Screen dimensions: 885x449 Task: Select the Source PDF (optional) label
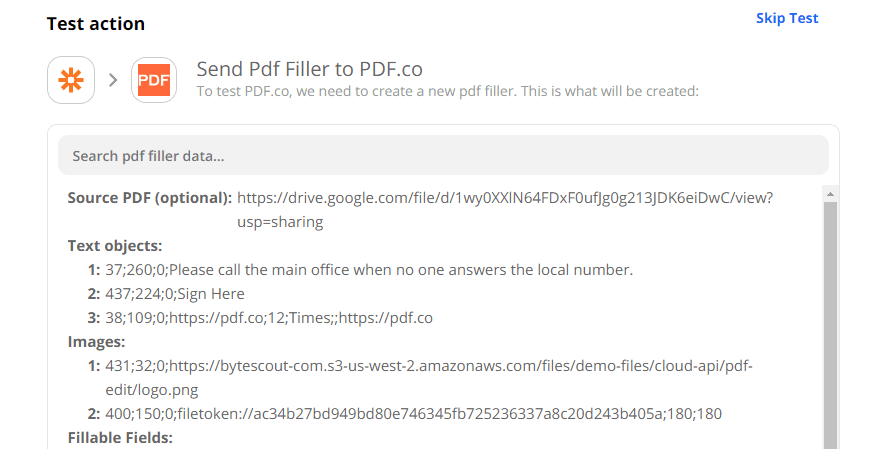click(150, 198)
